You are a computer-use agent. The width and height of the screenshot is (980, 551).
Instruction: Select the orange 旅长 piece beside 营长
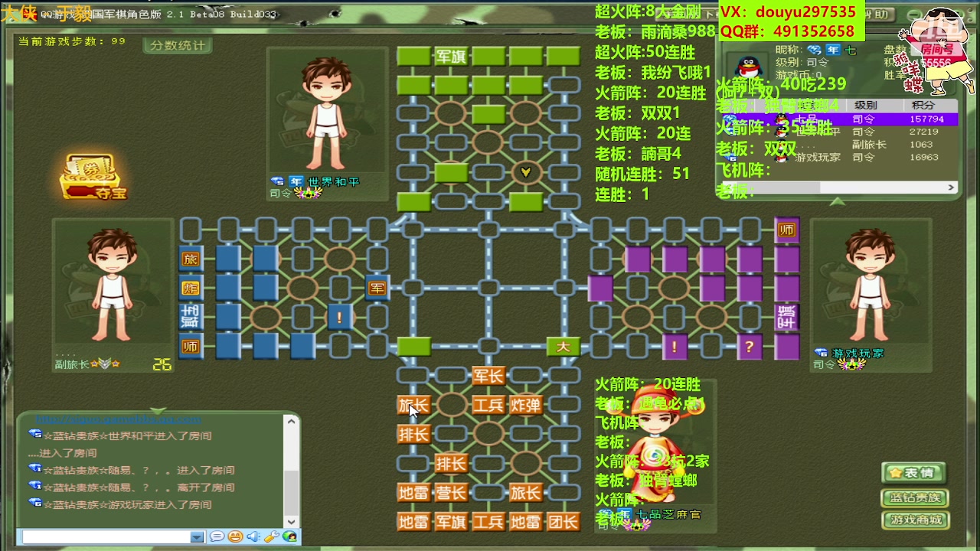click(x=525, y=492)
